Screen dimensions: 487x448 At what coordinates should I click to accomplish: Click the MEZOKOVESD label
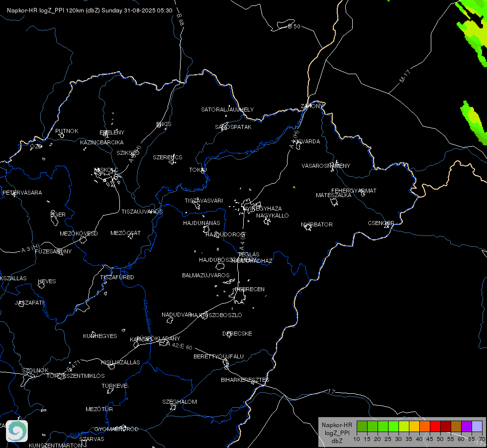click(x=79, y=233)
